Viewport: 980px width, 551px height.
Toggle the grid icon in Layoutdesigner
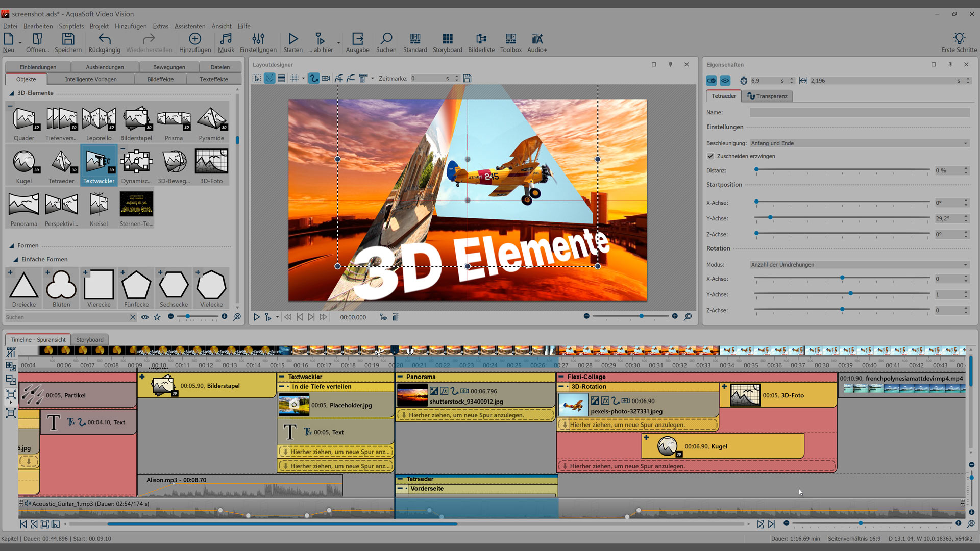point(295,79)
